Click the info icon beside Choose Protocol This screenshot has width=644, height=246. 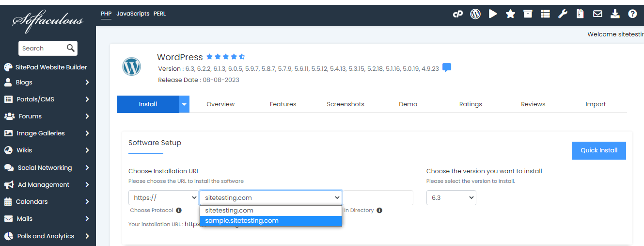pyautogui.click(x=179, y=210)
